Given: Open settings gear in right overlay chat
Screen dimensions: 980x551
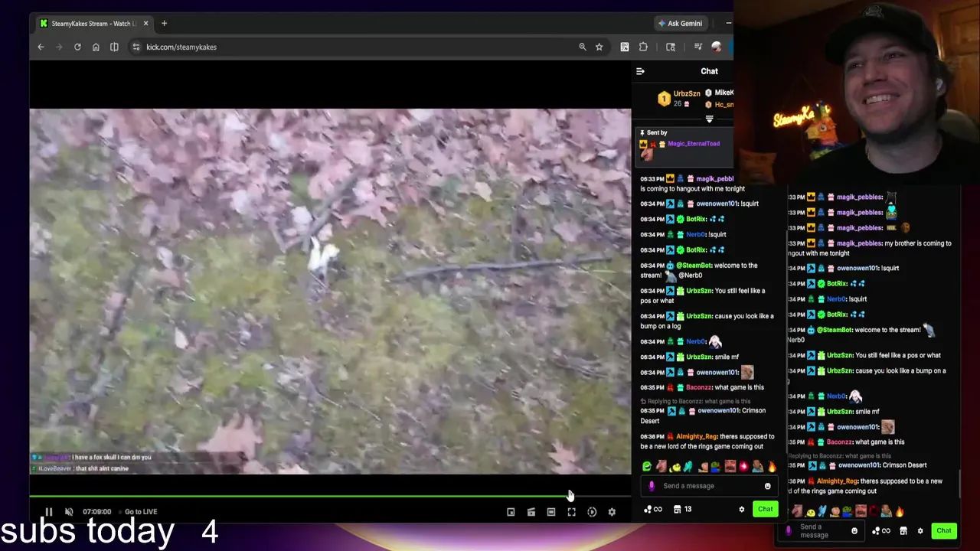Looking at the screenshot, I should (920, 531).
